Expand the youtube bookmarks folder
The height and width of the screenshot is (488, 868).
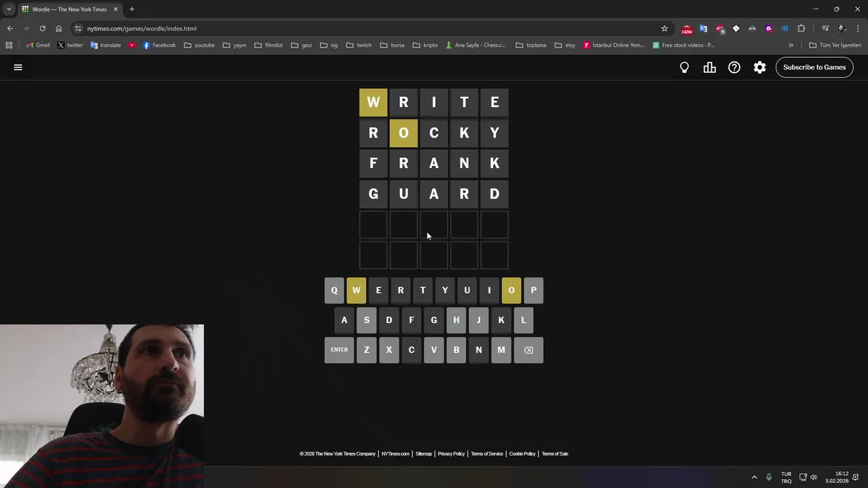point(199,45)
